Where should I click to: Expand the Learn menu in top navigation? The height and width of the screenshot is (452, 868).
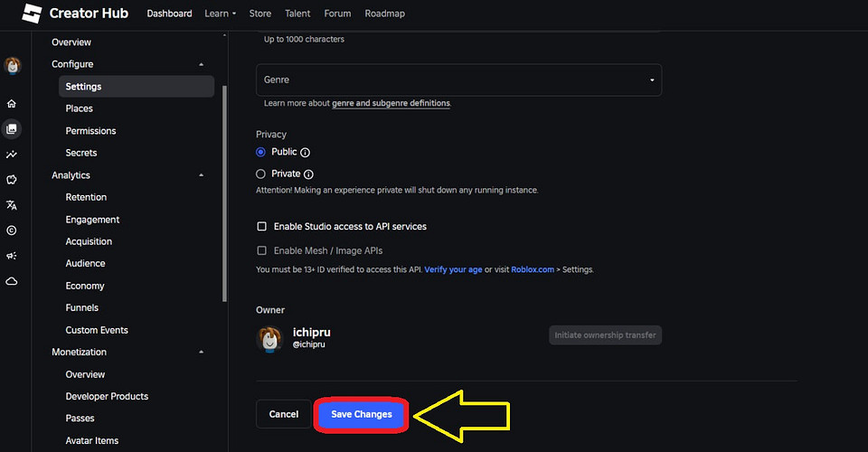point(220,14)
